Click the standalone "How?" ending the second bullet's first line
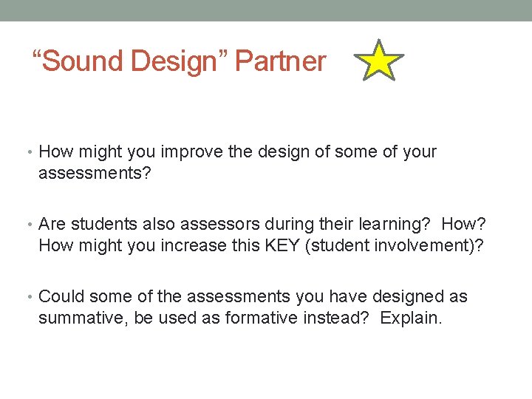 point(463,225)
